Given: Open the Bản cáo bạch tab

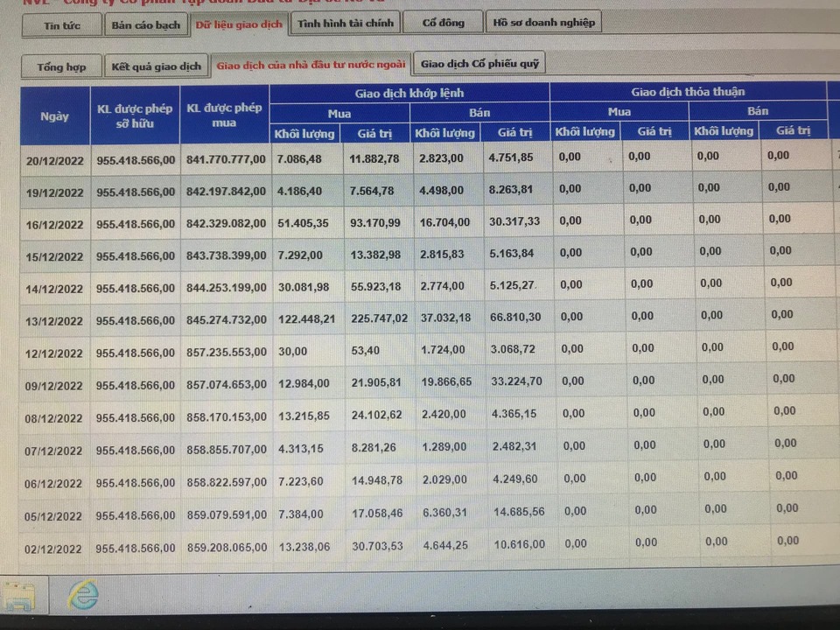Looking at the screenshot, I should pos(146,24).
